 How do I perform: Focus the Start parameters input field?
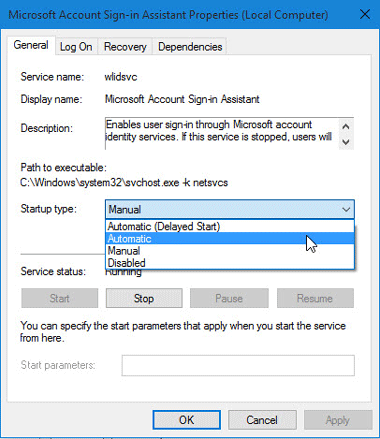(238, 365)
